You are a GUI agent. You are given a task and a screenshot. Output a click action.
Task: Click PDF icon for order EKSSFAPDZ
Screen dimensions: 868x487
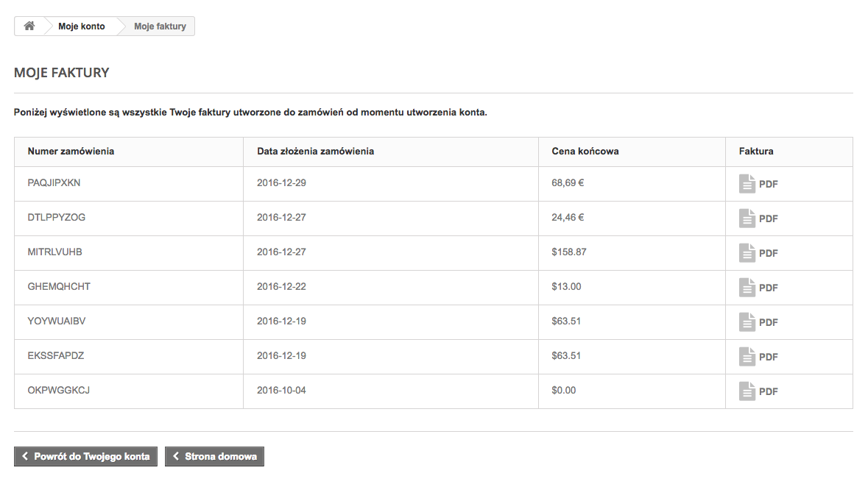747,357
